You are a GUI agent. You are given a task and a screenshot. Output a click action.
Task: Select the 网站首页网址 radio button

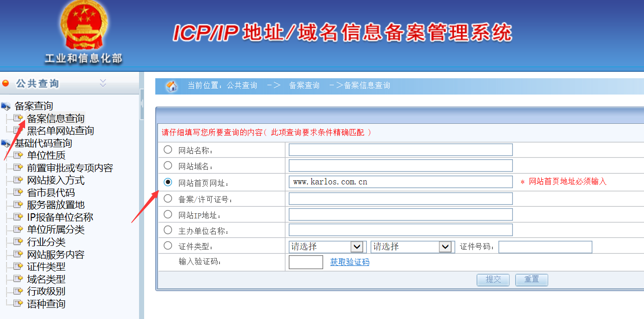tap(168, 182)
